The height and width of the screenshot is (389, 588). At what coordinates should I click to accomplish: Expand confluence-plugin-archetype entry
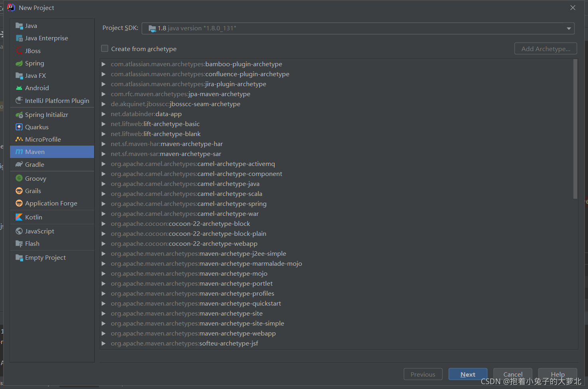(x=104, y=74)
